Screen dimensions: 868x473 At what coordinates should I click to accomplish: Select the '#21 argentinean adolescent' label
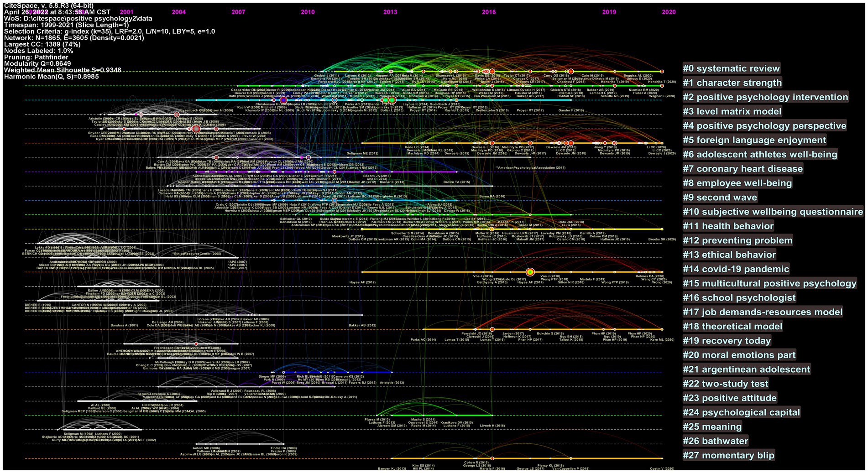[746, 369]
